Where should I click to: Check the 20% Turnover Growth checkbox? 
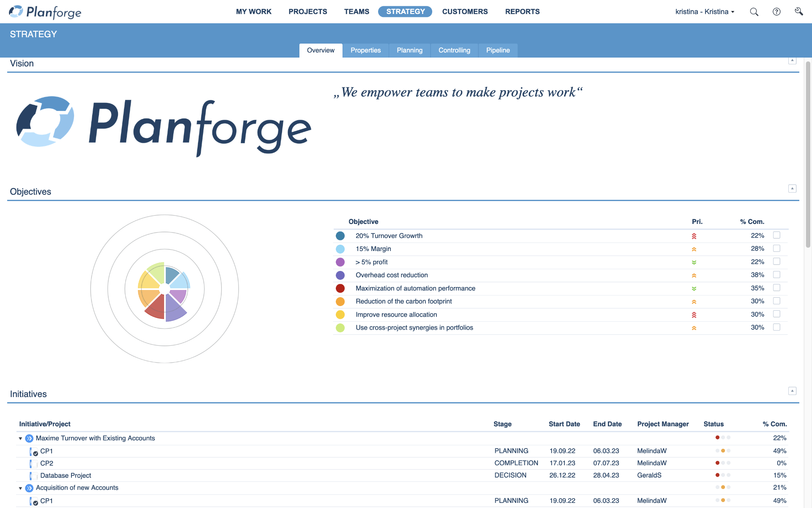click(776, 235)
